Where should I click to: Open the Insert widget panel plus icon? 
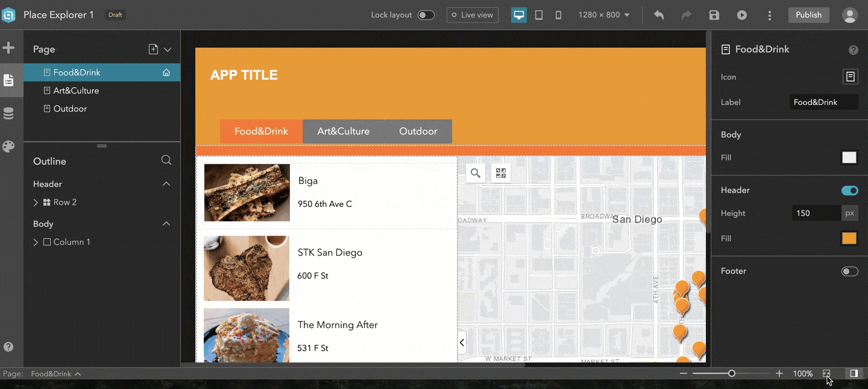(x=8, y=48)
